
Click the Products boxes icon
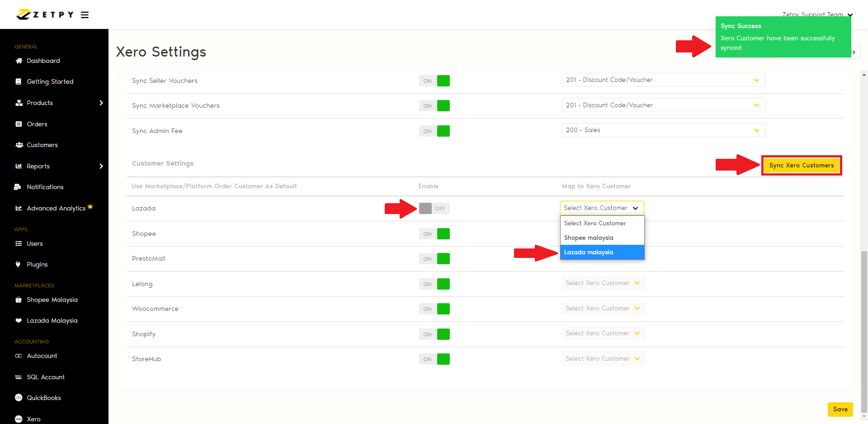pyautogui.click(x=19, y=103)
